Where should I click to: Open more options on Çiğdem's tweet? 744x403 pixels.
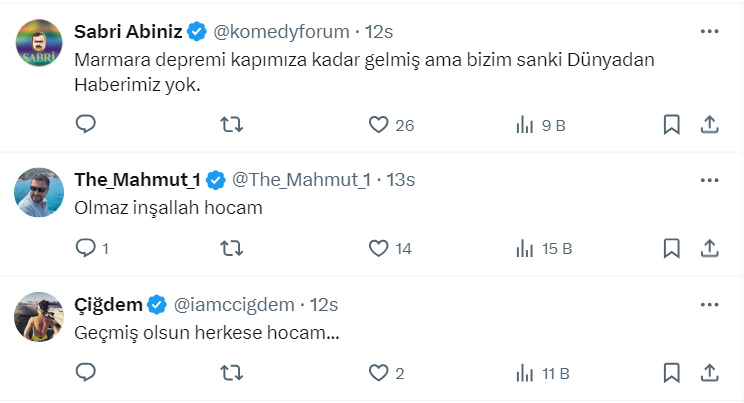(709, 304)
